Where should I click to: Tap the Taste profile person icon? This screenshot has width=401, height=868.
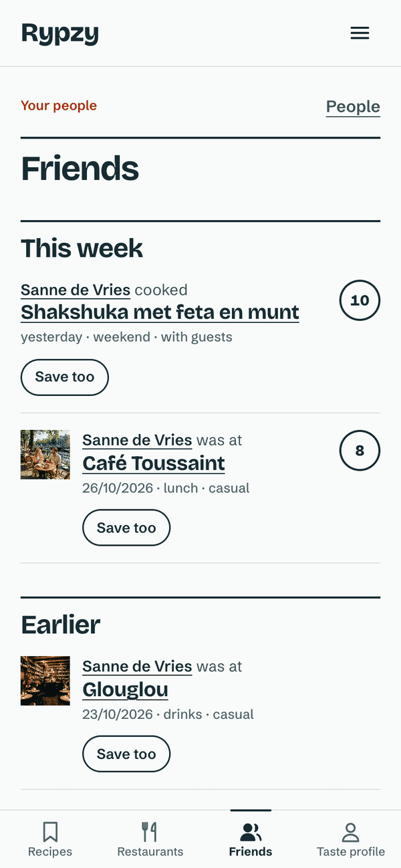pos(351,832)
